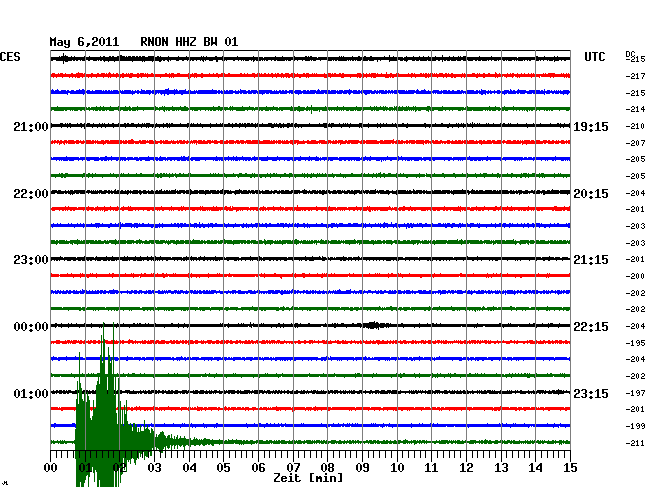Click the DC offset value -207
Screen dimensions: 650x494
click(635, 143)
